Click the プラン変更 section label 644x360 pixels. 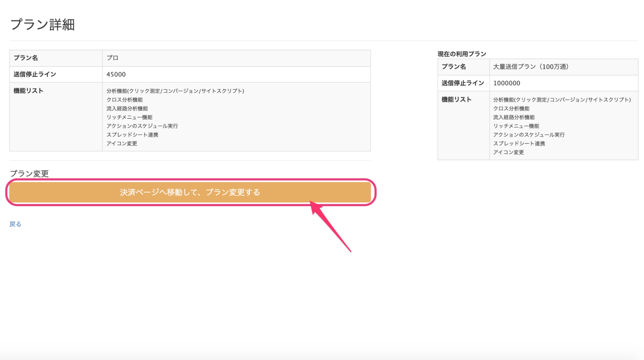29,174
